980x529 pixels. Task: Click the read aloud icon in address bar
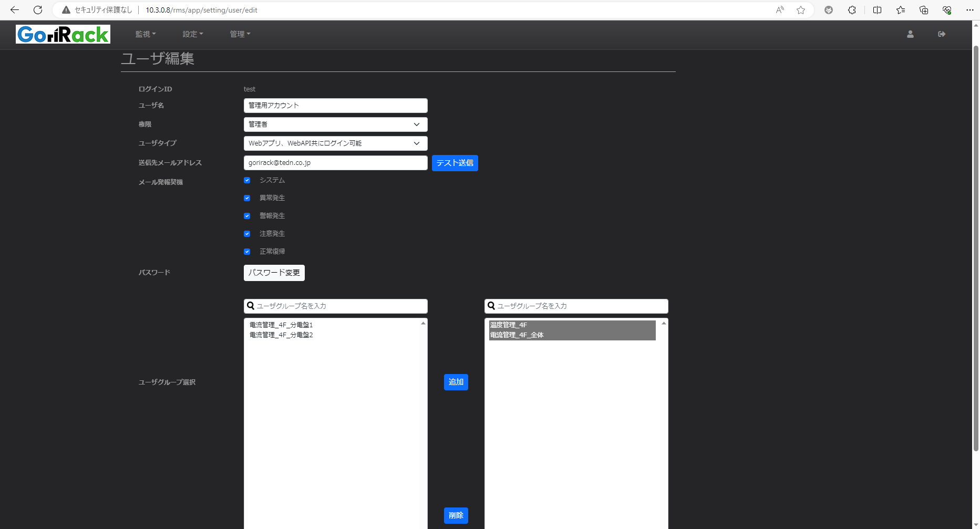coord(780,10)
